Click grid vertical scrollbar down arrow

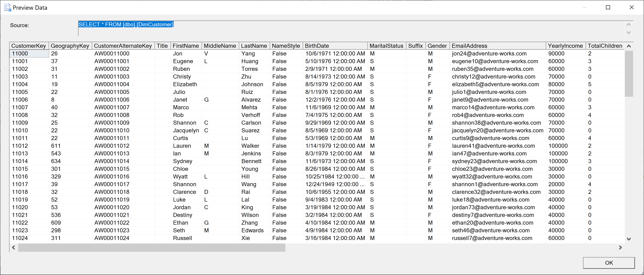point(629,239)
